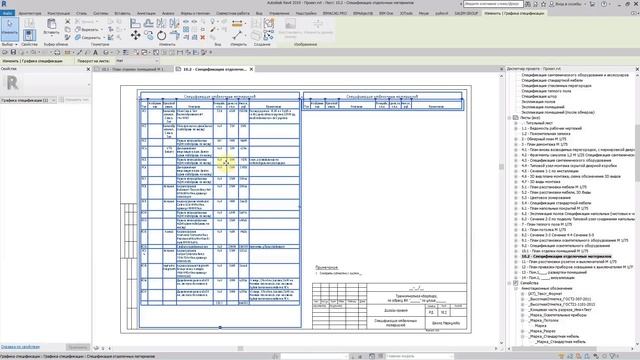Select 'Аннотационные обозначения' tree node
The height and width of the screenshot is (360, 640).
pyautogui.click(x=547, y=288)
